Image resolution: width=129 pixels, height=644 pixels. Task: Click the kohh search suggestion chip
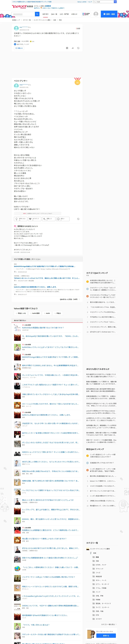47,313
